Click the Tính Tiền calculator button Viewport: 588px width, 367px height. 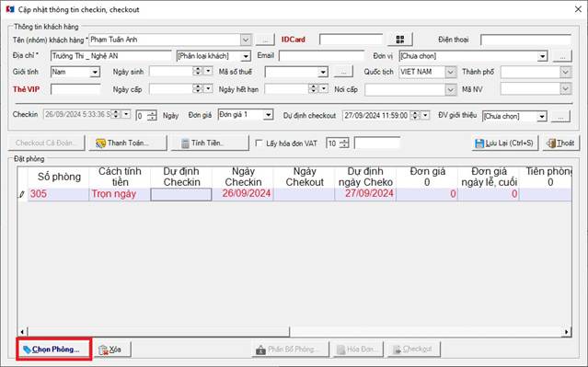coord(209,143)
